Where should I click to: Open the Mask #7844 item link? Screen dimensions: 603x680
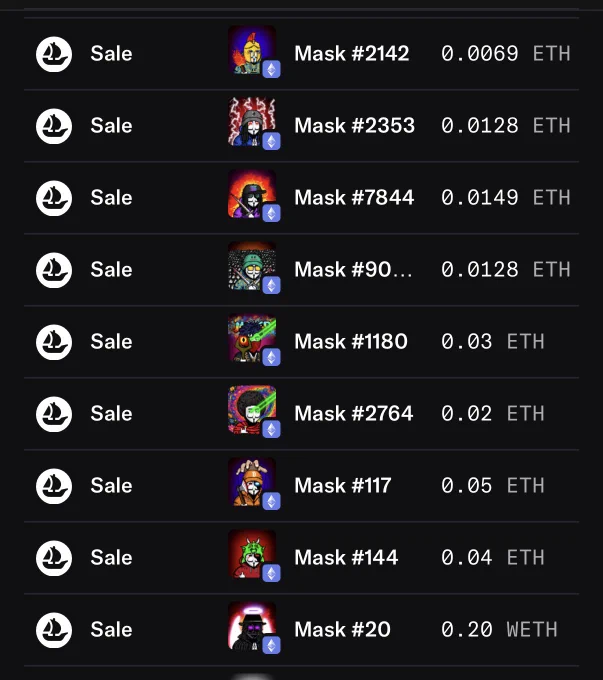coord(354,198)
